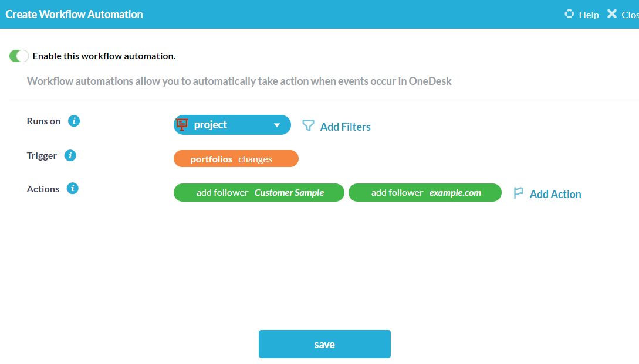Click info icon beside Actions label

point(72,189)
